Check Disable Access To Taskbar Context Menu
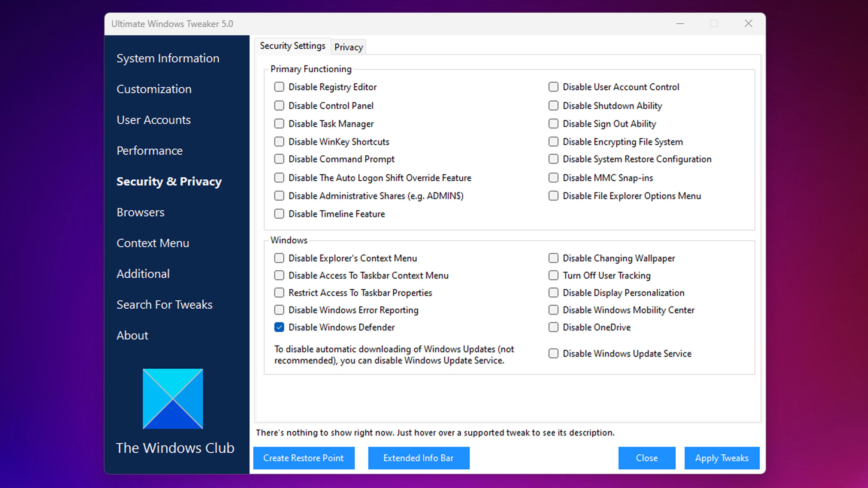The height and width of the screenshot is (488, 868). pos(279,275)
